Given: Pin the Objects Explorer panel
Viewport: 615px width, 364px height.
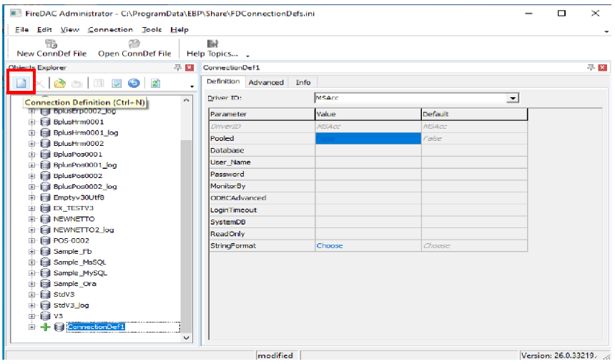Looking at the screenshot, I should point(178,67).
